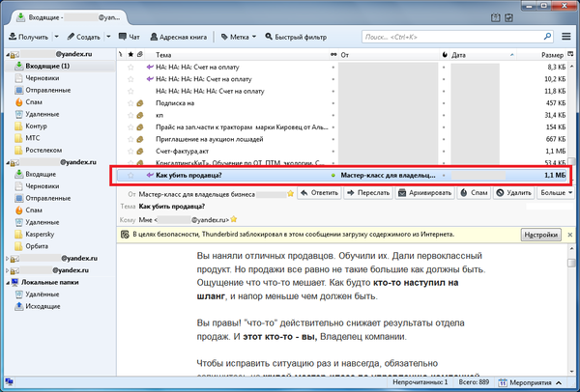This screenshot has width=580, height=392.
Task: Toggle star on 'Подписка на' message
Action: point(131,101)
